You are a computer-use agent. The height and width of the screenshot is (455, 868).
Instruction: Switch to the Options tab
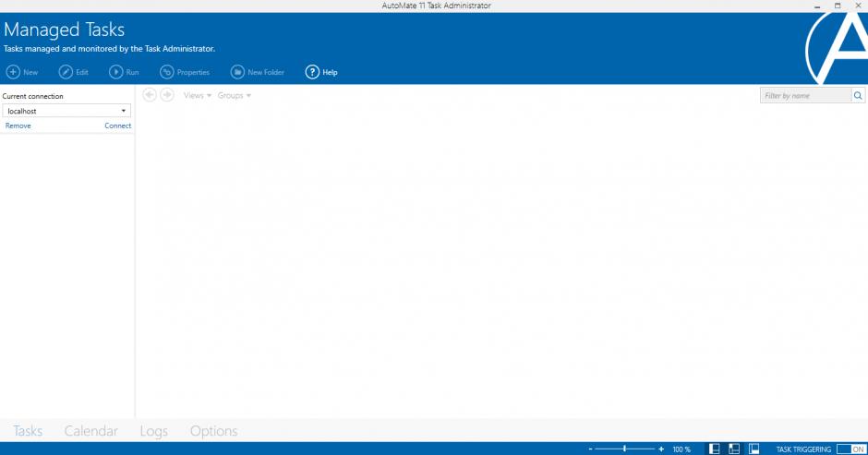(x=213, y=431)
